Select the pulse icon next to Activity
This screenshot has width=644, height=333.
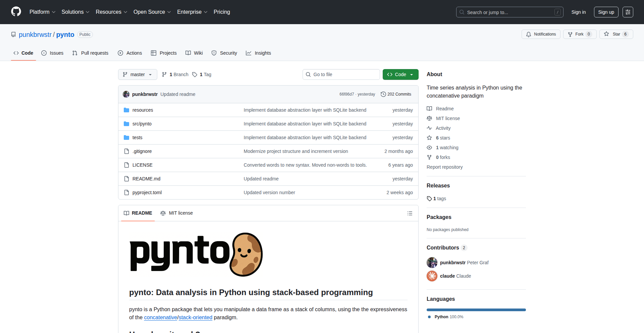(429, 128)
